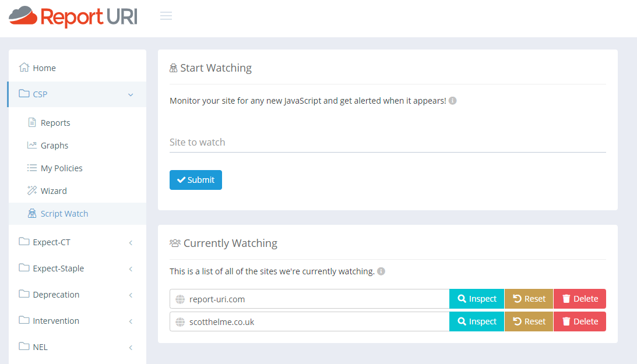Submit the site to watch
Screen dimensions: 637x364
196,180
